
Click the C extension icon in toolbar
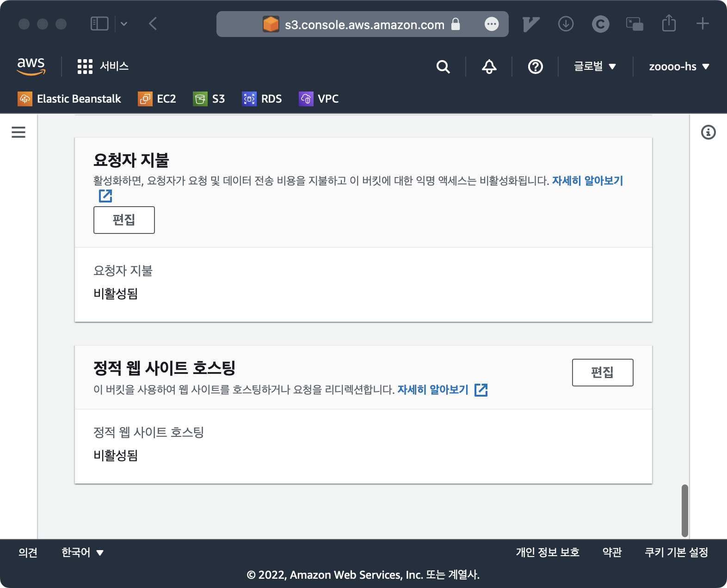click(x=600, y=24)
